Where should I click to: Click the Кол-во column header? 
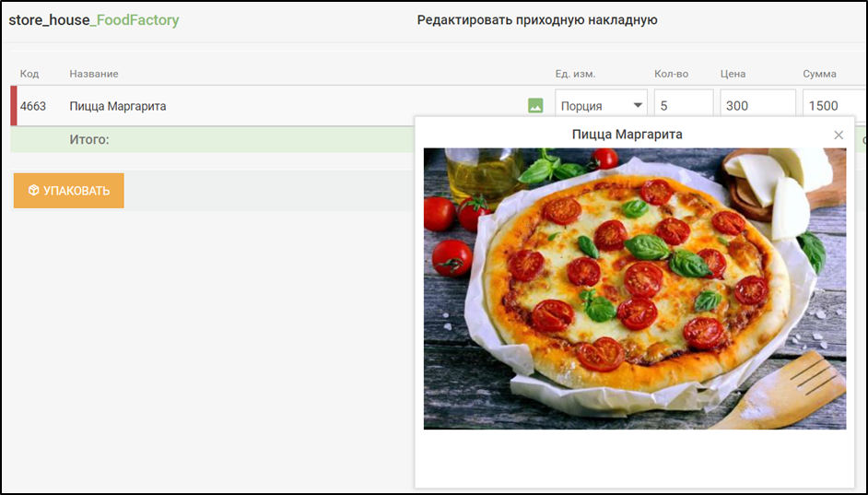[x=671, y=74]
